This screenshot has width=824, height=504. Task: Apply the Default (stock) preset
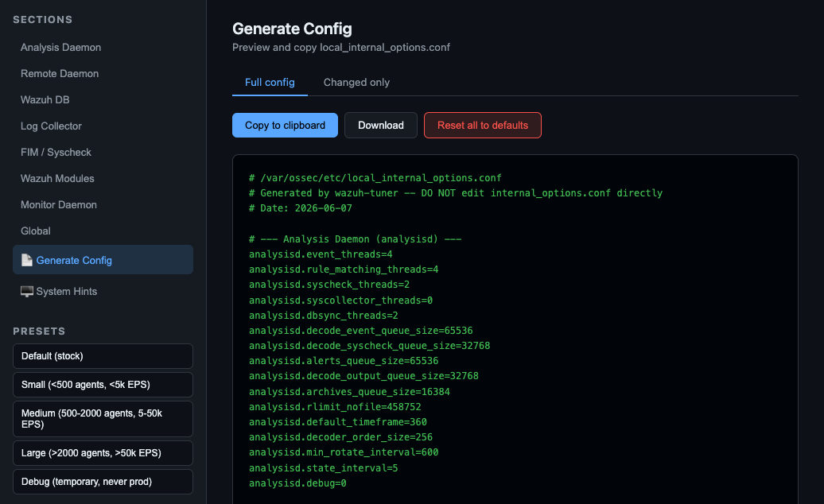pos(103,356)
